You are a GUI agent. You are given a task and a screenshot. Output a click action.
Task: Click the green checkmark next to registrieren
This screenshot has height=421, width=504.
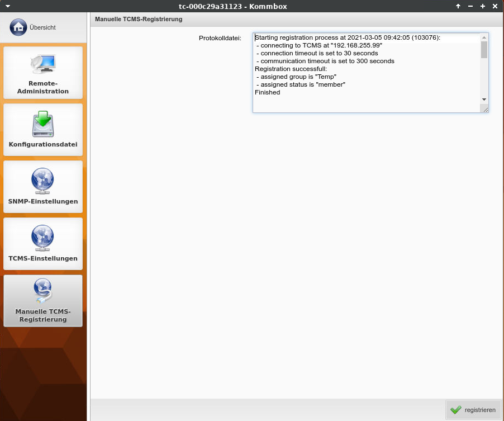click(x=456, y=410)
